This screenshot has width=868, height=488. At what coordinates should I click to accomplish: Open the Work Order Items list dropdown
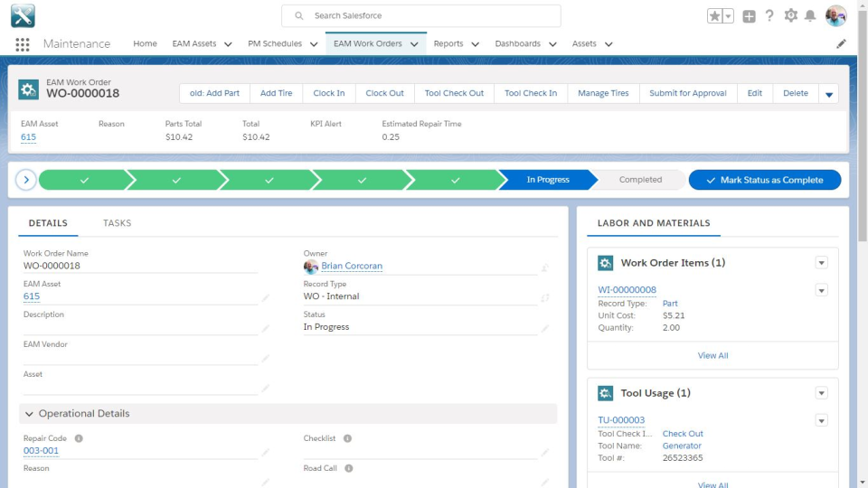click(822, 263)
